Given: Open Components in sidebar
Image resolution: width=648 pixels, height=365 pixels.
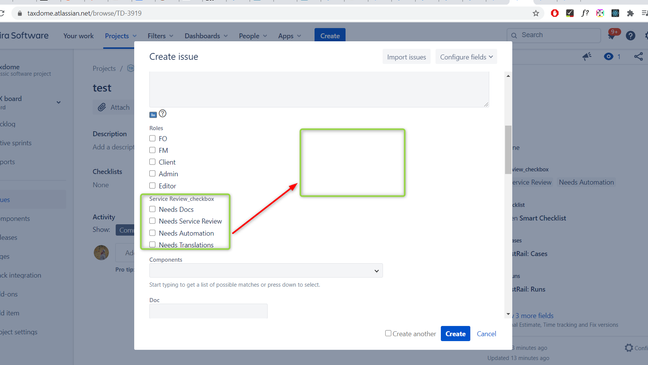Looking at the screenshot, I should (15, 219).
